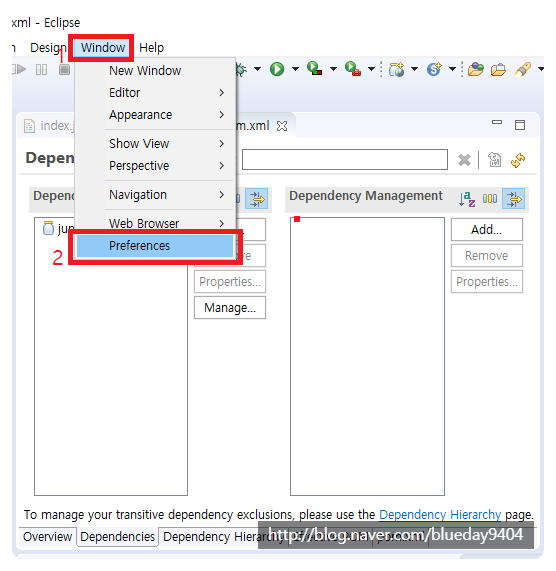The width and height of the screenshot is (556, 571).
Task: Open the Help menu
Action: tap(151, 48)
